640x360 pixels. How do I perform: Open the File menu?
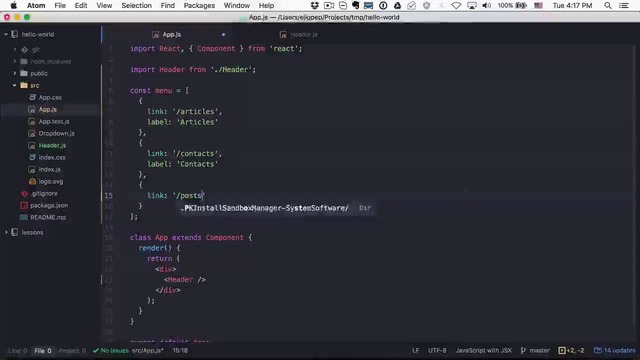point(60,5)
